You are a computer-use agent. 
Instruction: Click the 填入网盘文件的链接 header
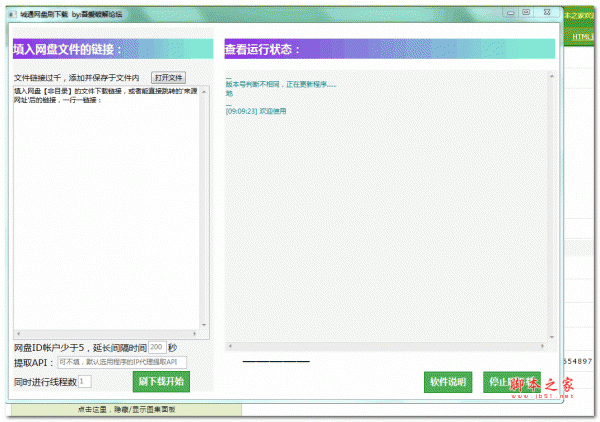pos(113,49)
